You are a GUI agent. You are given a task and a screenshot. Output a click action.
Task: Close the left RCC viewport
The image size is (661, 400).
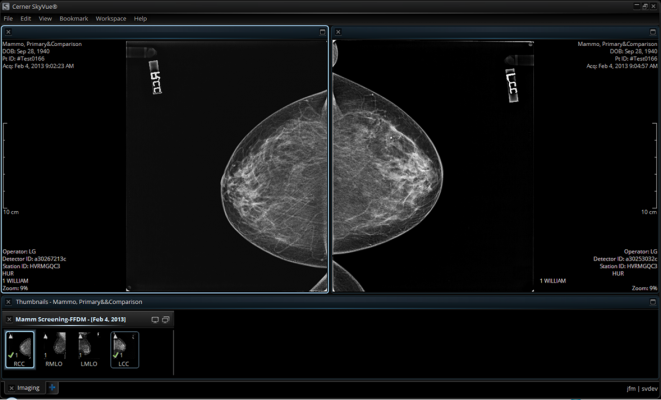(8, 32)
